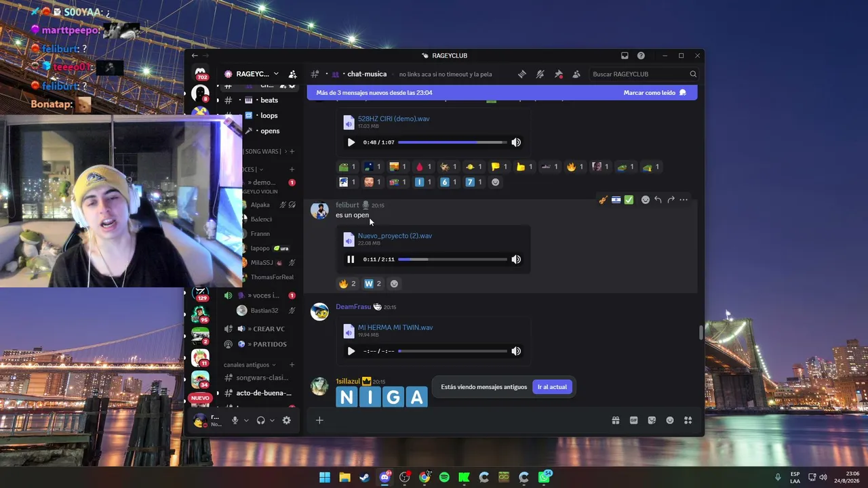The height and width of the screenshot is (488, 868).
Task: Reply to feliburt's message using hover toolbar
Action: click(x=658, y=200)
